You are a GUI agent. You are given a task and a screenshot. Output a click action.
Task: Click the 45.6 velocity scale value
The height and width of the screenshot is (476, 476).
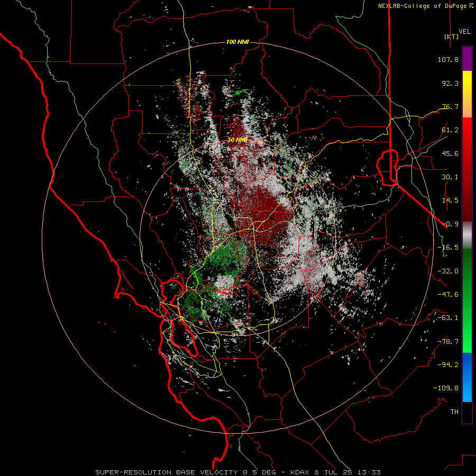coord(450,153)
